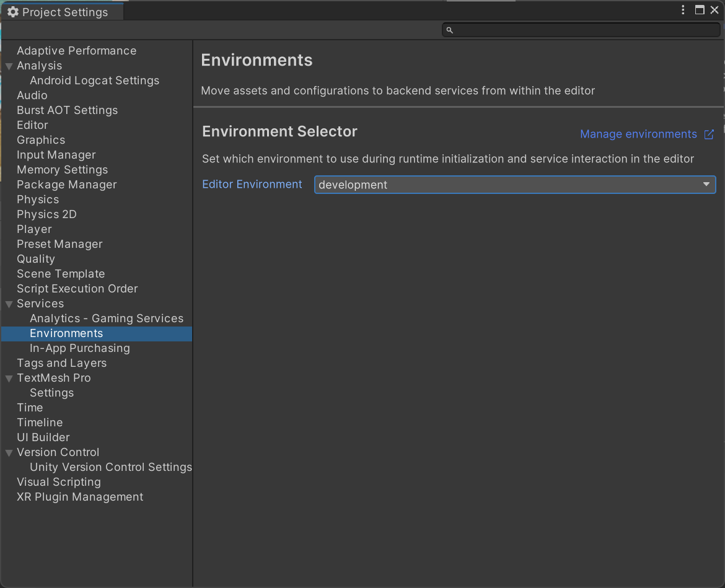Go to In-App Purchasing settings

click(80, 348)
